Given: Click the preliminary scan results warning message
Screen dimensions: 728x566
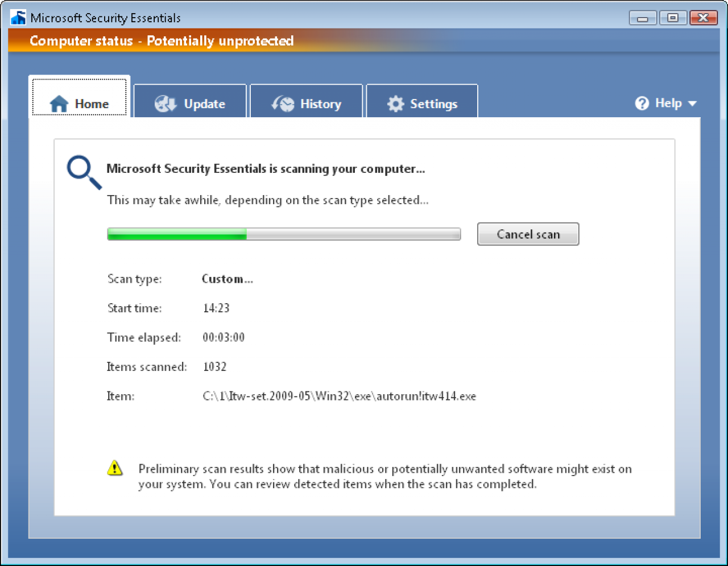Looking at the screenshot, I should click(385, 476).
